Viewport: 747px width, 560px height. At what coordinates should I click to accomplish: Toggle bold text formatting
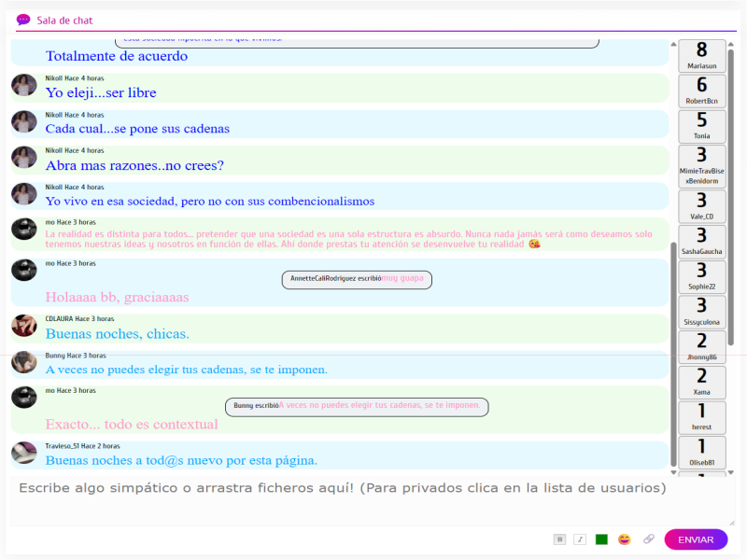click(x=559, y=539)
